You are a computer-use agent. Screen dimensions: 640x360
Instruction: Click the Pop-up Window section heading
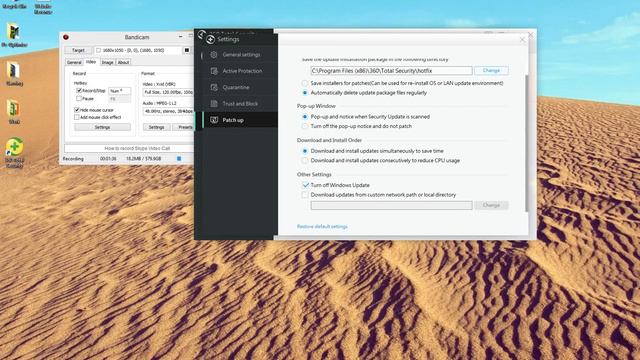click(316, 106)
